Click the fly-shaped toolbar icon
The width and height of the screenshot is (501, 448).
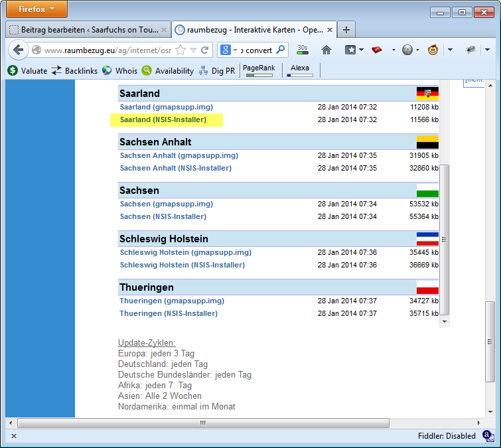coord(470,50)
